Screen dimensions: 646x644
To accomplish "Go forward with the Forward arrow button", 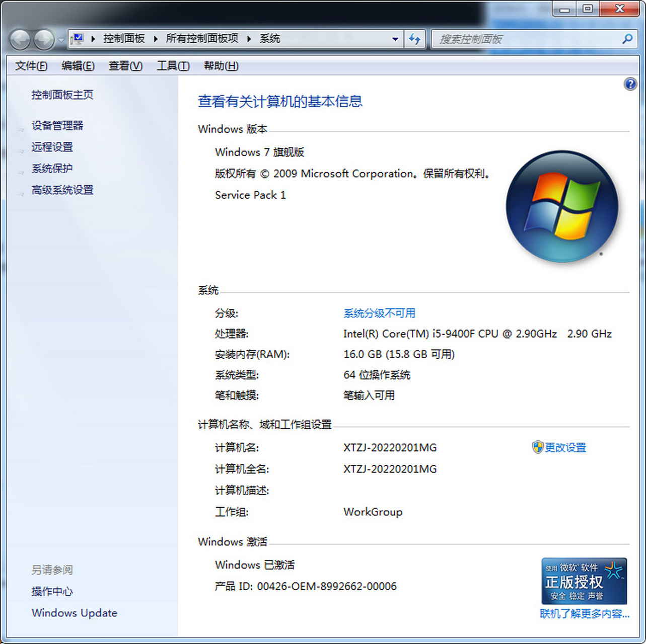I will point(44,39).
